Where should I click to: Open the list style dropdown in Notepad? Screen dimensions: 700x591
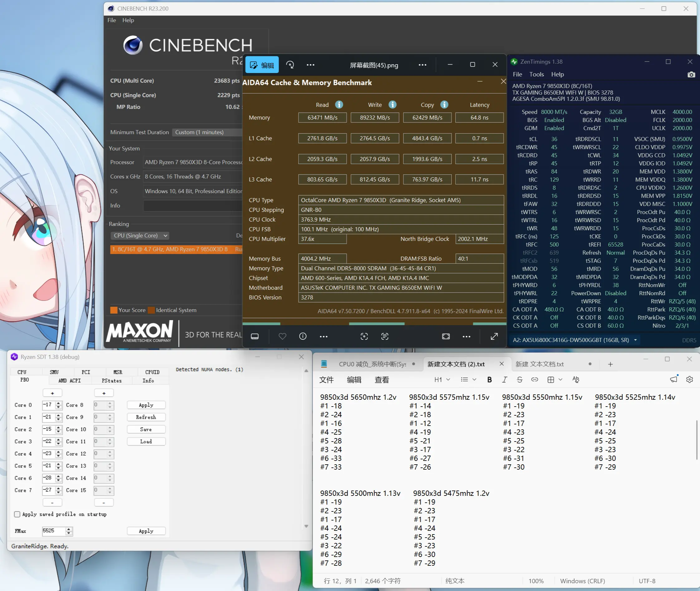click(x=468, y=379)
